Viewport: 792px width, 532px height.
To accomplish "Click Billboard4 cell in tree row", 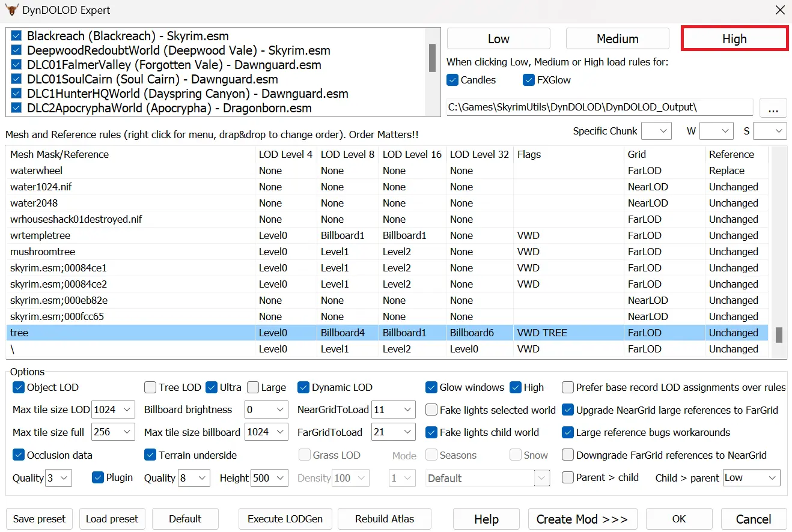I will click(x=347, y=333).
